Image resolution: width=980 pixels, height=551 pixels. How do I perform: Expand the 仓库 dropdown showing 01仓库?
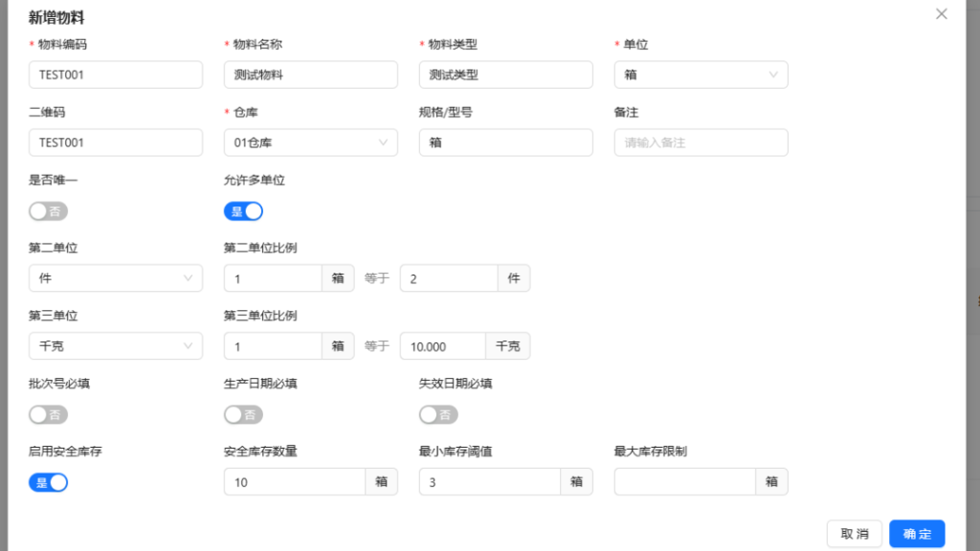[310, 143]
